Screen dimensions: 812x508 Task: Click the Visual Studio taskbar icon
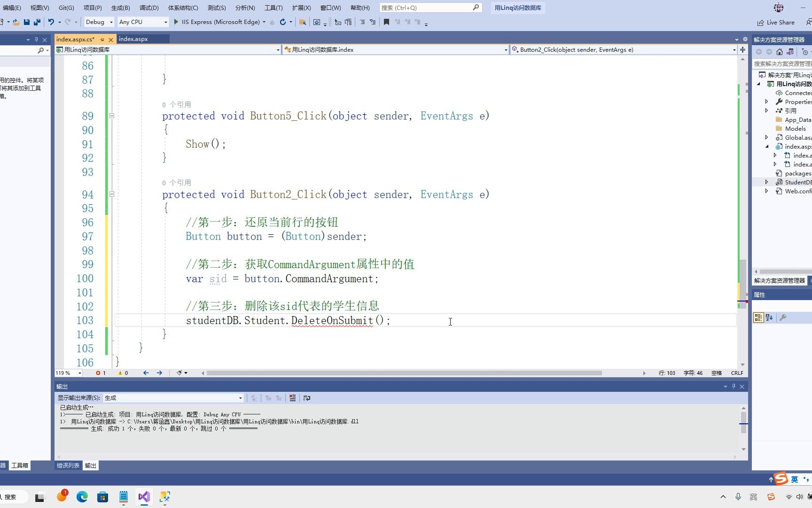coord(144,497)
